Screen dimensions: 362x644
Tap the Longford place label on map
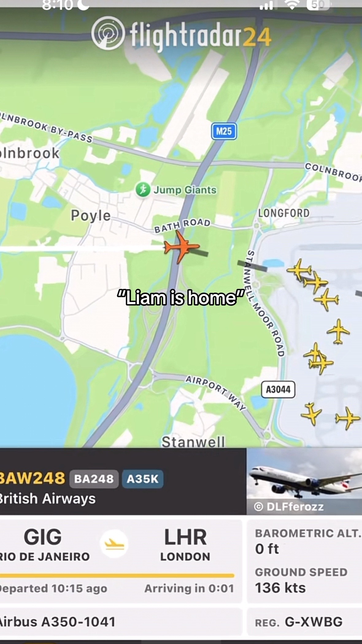(x=284, y=213)
